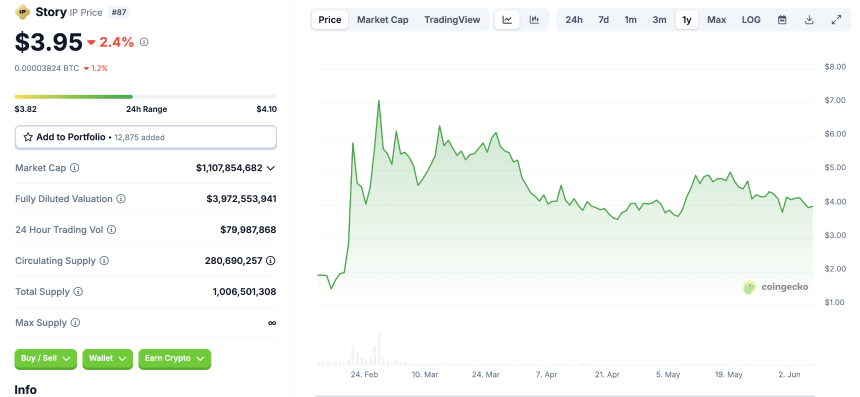860x397 pixels.
Task: Switch to line chart view icon
Action: click(x=507, y=20)
